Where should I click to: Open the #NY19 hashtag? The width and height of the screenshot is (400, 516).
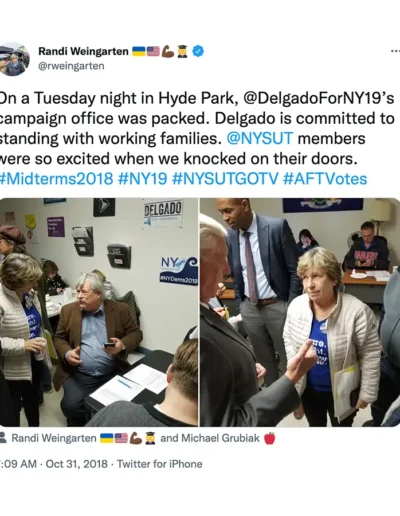(x=142, y=179)
